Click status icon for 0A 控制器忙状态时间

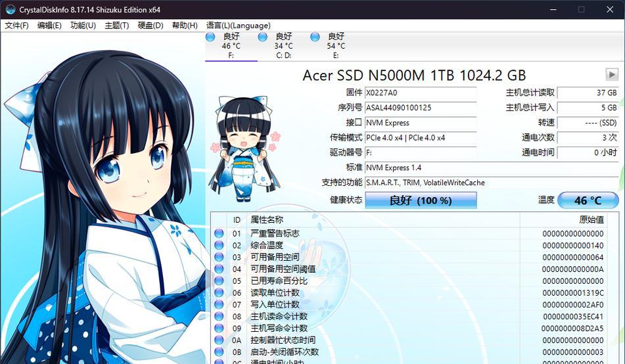(x=219, y=340)
